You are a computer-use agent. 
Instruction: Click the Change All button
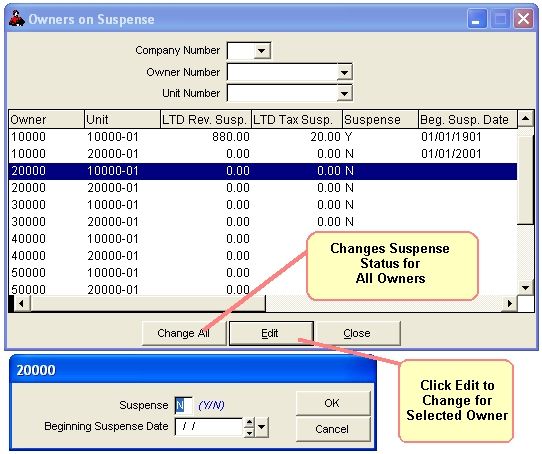tap(184, 333)
